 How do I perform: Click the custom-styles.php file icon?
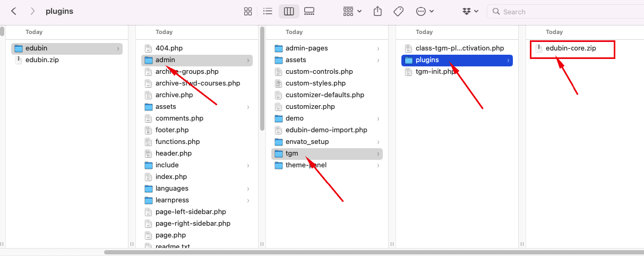point(279,83)
